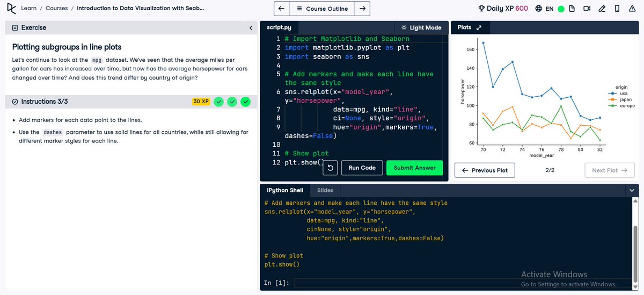Click the japan legend entry

pyautogui.click(x=620, y=99)
